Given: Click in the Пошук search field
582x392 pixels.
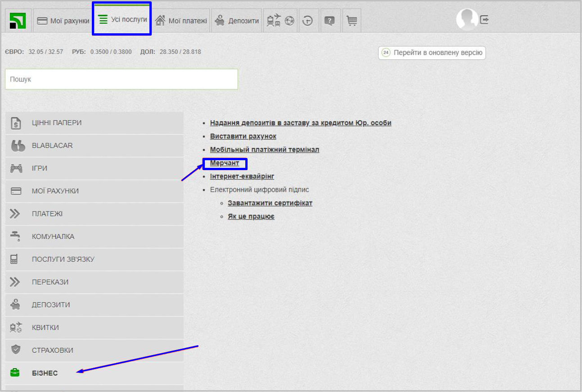Looking at the screenshot, I should click(122, 79).
